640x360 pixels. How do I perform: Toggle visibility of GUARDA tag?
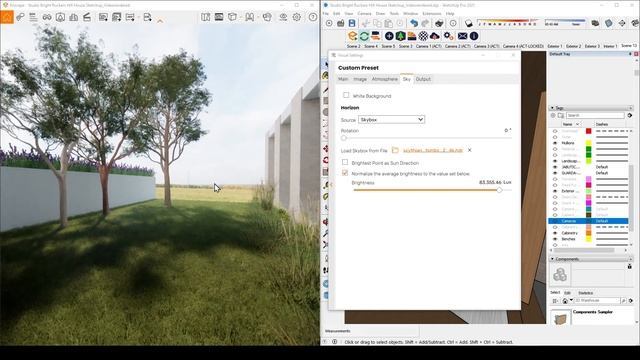coord(555,173)
